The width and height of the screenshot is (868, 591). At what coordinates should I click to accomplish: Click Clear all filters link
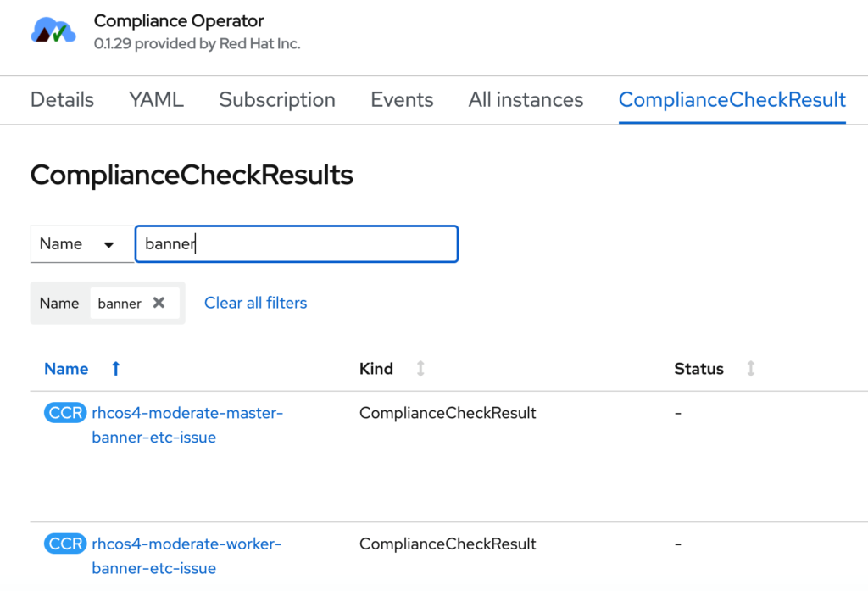255,303
